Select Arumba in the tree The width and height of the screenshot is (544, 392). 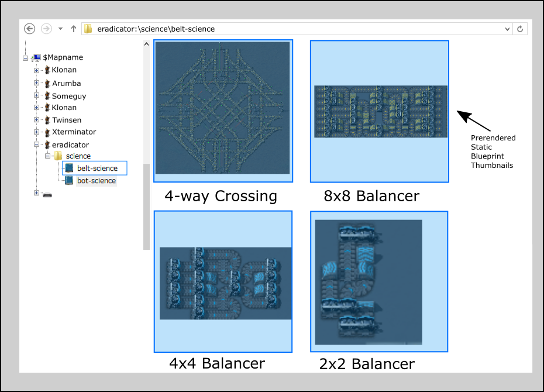coord(67,83)
